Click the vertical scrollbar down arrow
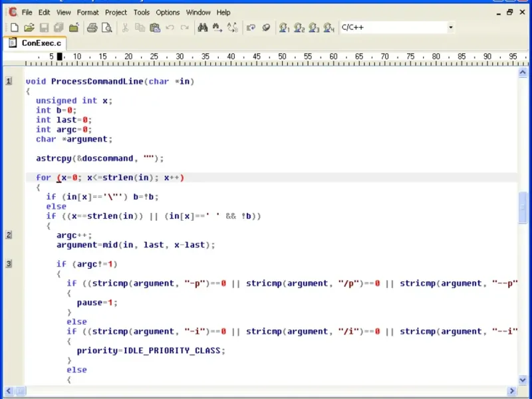The image size is (532, 399). tap(523, 379)
